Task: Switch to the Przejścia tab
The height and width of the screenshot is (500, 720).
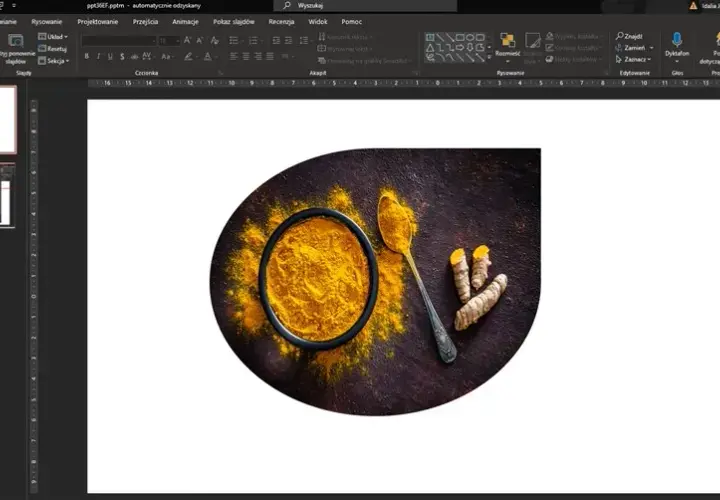Action: pos(145,22)
